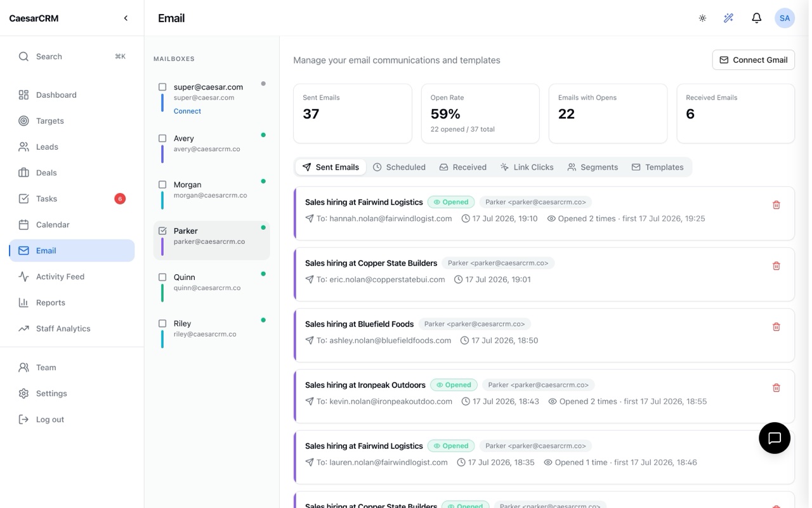Delete email to hannah.nolan@fairwindlogist.com
Viewport: 812px width, 508px height.
pyautogui.click(x=776, y=205)
